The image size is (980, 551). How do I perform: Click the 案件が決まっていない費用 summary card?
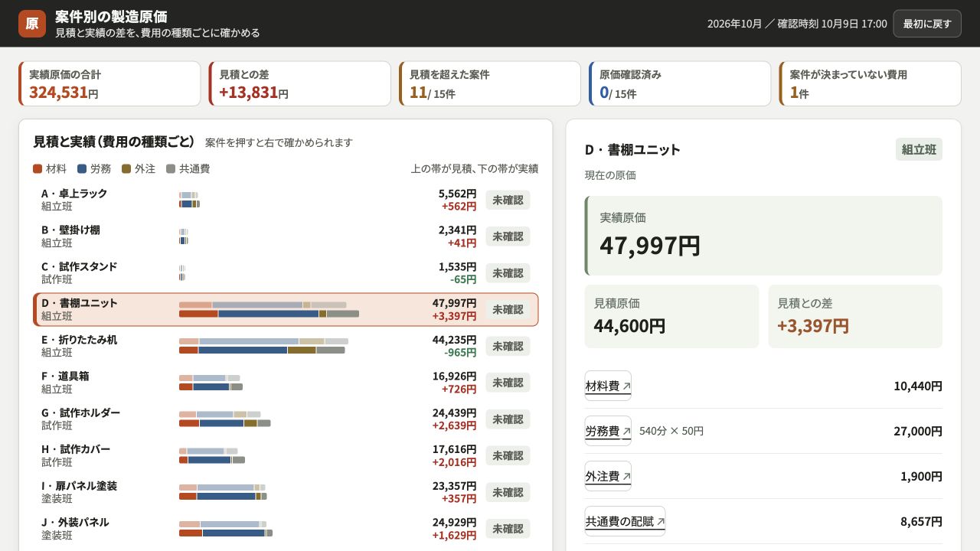871,84
